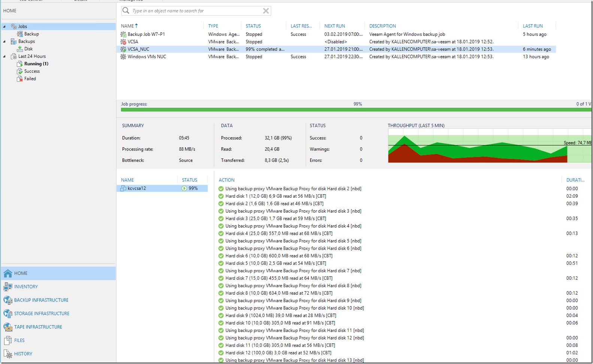
Task: Click the ACTION column header
Action: click(x=227, y=180)
